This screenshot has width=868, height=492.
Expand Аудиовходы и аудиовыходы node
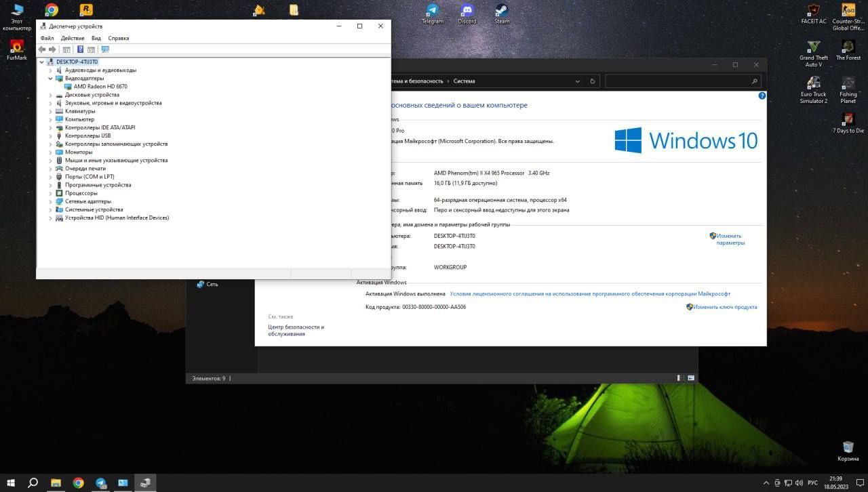coord(50,70)
